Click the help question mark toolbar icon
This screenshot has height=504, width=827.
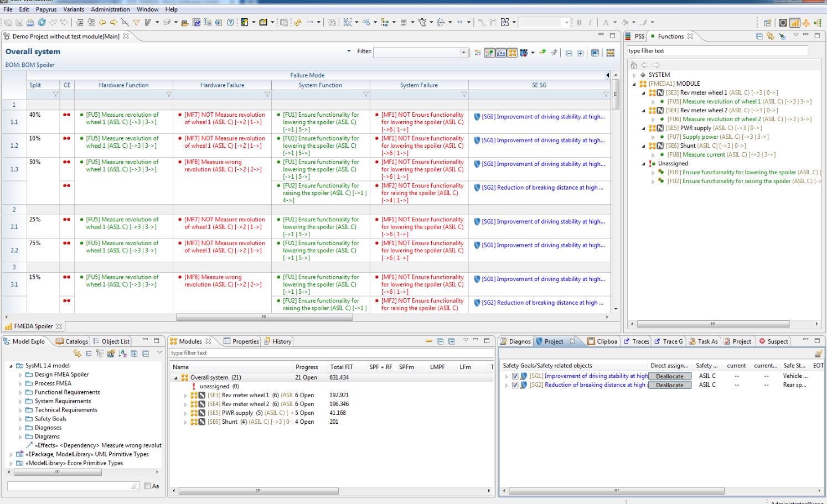pyautogui.click(x=230, y=23)
